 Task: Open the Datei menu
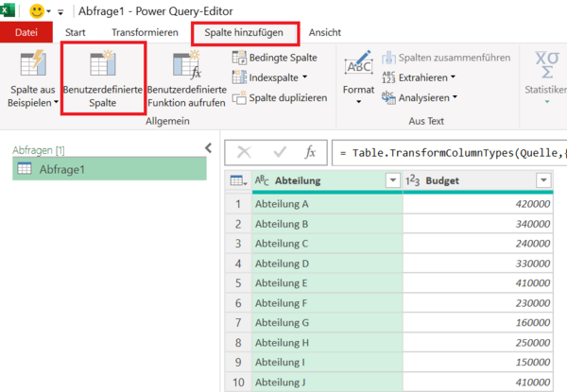(x=26, y=33)
